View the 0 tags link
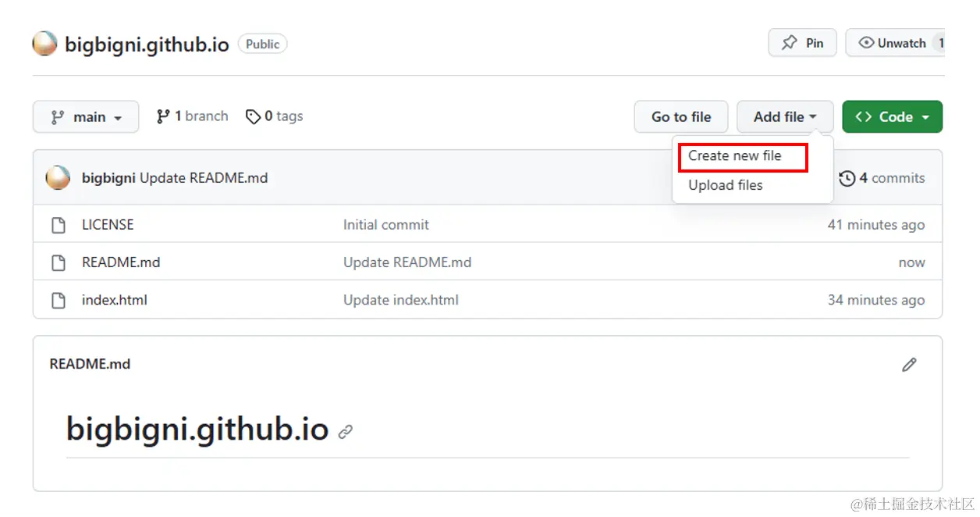The height and width of the screenshot is (517, 980). 274,116
